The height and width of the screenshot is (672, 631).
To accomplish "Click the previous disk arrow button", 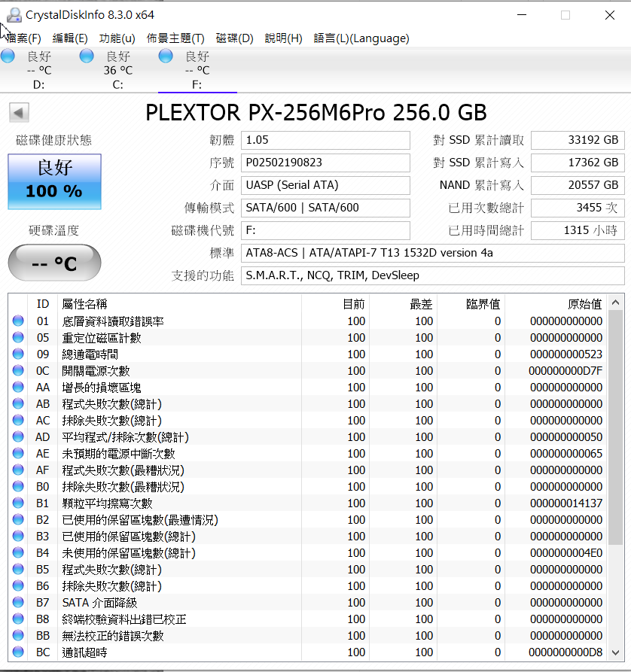I will tap(19, 113).
